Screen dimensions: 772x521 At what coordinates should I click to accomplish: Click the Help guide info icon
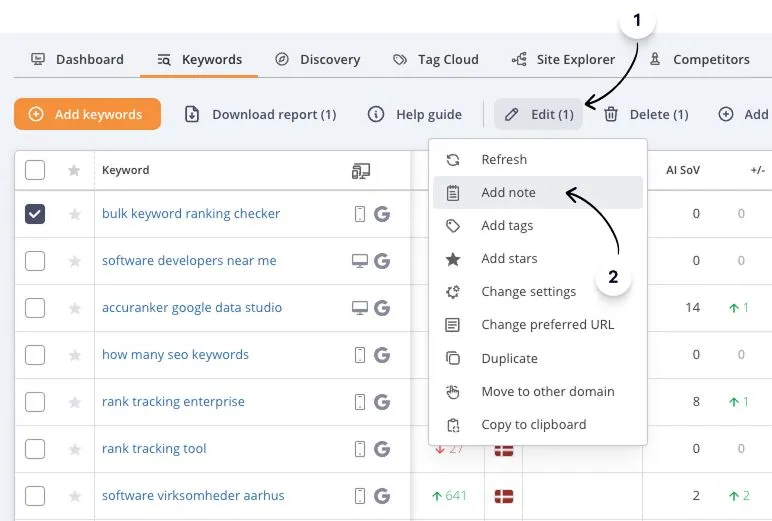coord(376,115)
